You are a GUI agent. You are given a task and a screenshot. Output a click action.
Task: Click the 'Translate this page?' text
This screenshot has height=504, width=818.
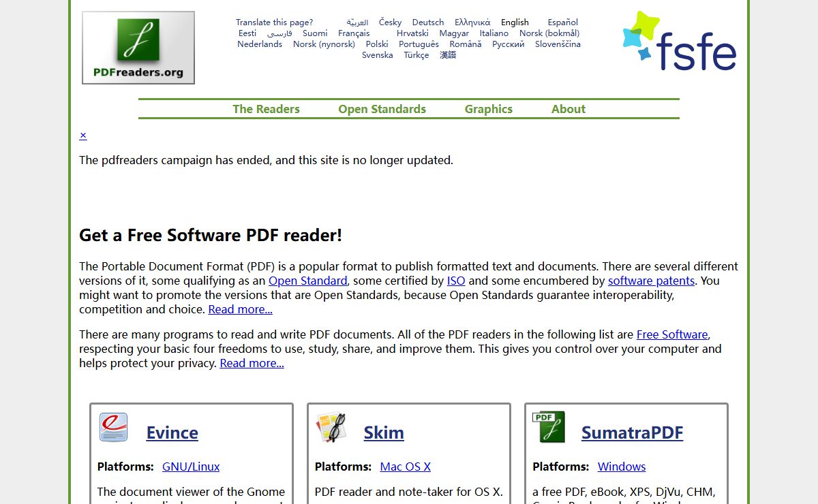click(x=275, y=22)
